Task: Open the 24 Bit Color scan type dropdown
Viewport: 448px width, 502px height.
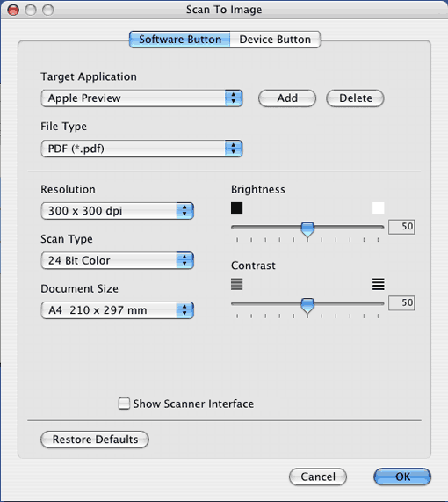Action: [x=118, y=260]
